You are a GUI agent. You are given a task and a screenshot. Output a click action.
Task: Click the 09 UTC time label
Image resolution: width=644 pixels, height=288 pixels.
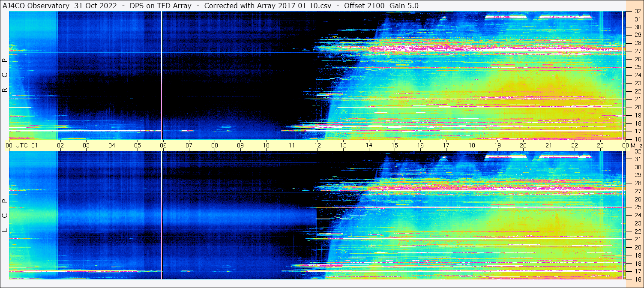(240, 145)
